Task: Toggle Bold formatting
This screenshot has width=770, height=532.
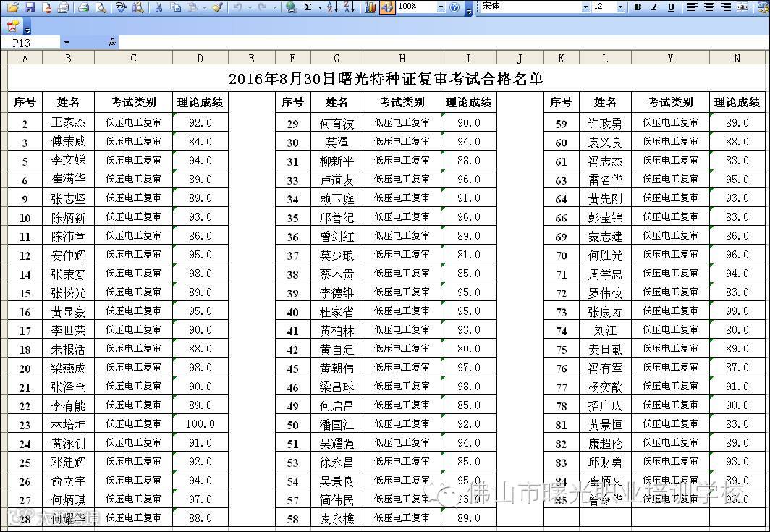Action: (x=638, y=7)
